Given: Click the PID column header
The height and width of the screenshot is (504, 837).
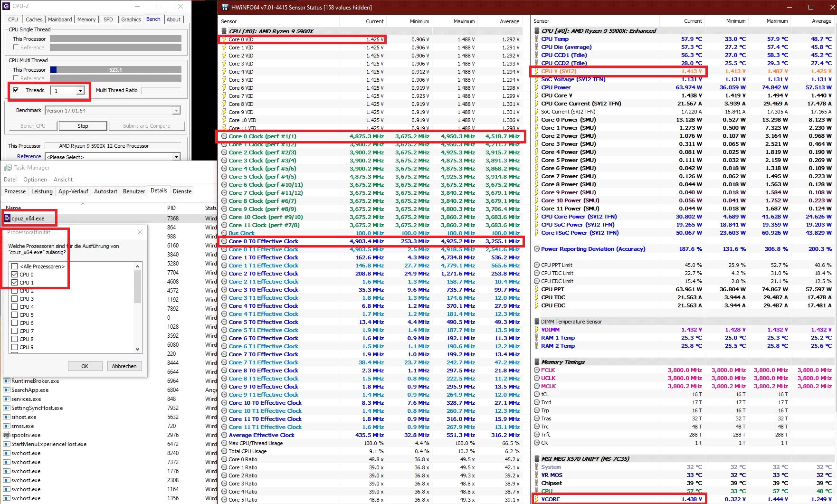Looking at the screenshot, I should click(x=171, y=208).
